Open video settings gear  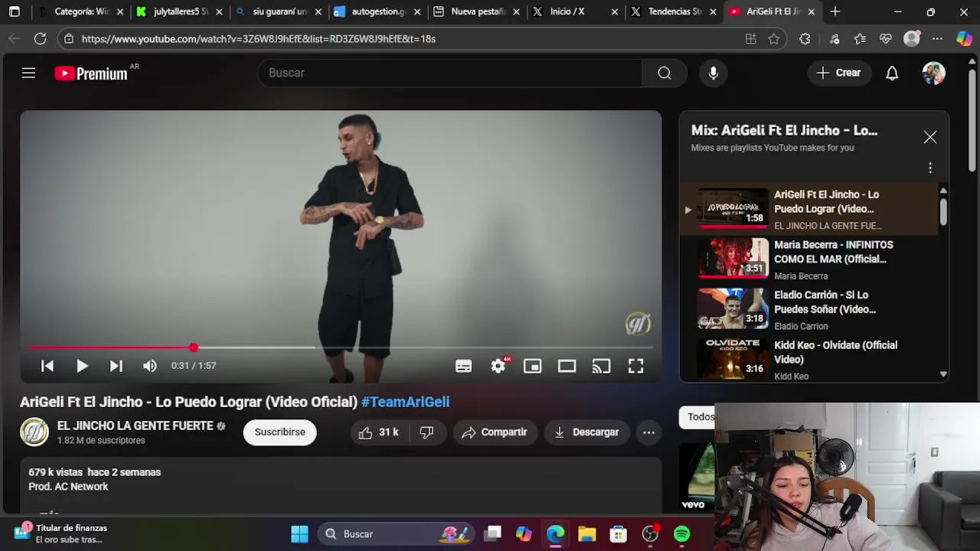click(x=498, y=366)
